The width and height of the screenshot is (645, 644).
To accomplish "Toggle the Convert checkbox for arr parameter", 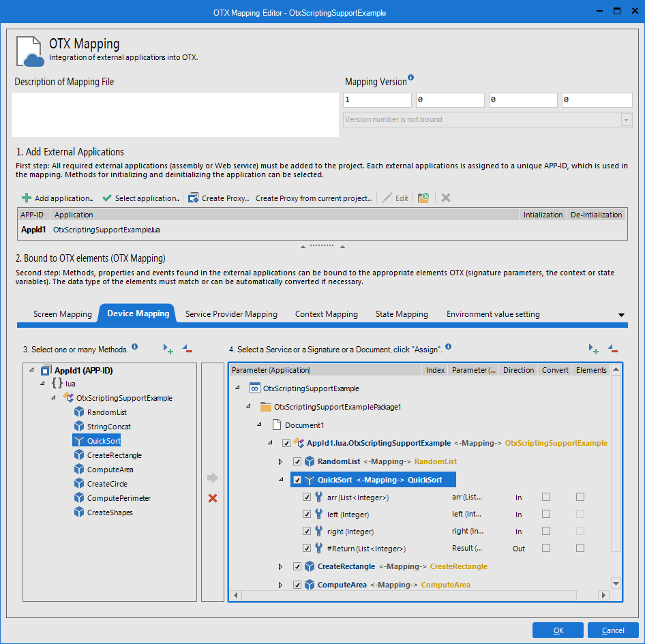I will (x=546, y=497).
